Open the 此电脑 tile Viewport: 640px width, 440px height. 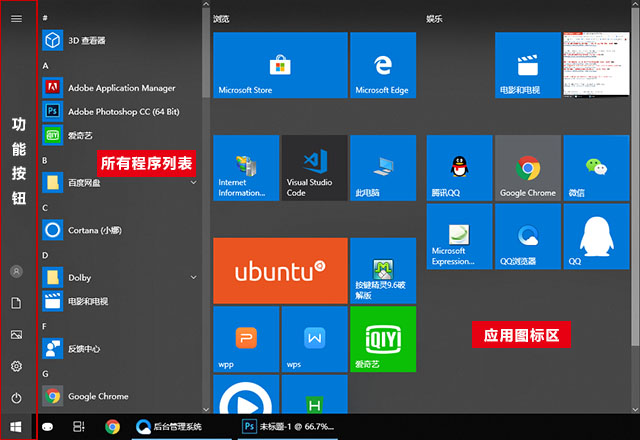[x=383, y=168]
